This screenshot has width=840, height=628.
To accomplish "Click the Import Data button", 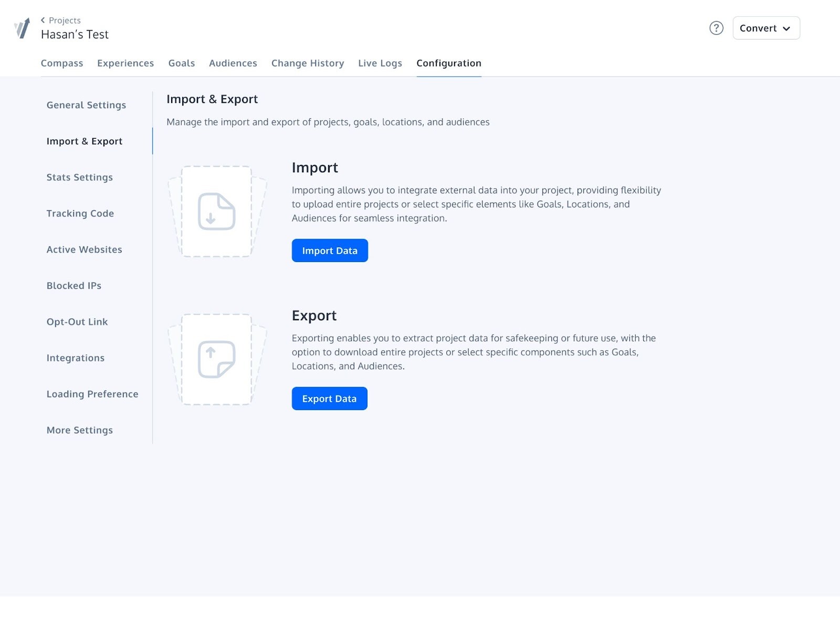I will point(330,250).
